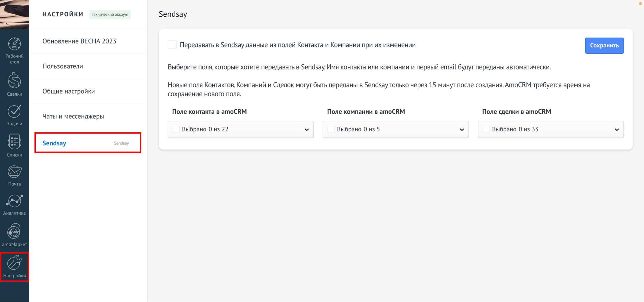Open the Аналитика analytics icon
Viewport: 644px width, 302px height.
(14, 201)
